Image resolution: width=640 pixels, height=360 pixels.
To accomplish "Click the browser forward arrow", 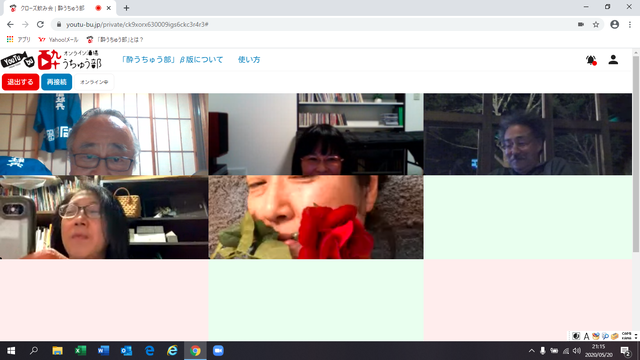I will point(25,24).
